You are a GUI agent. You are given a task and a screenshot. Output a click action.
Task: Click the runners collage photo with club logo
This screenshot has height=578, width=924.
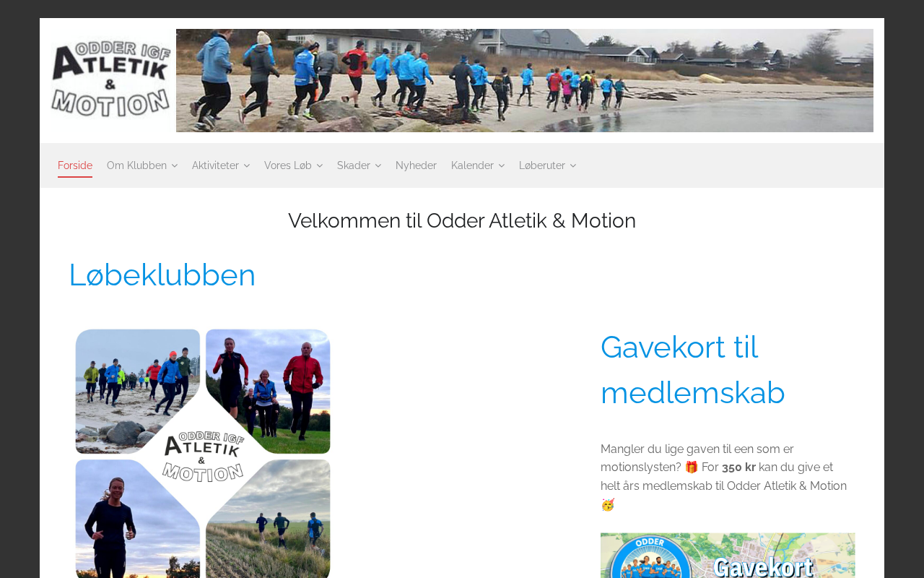203,453
